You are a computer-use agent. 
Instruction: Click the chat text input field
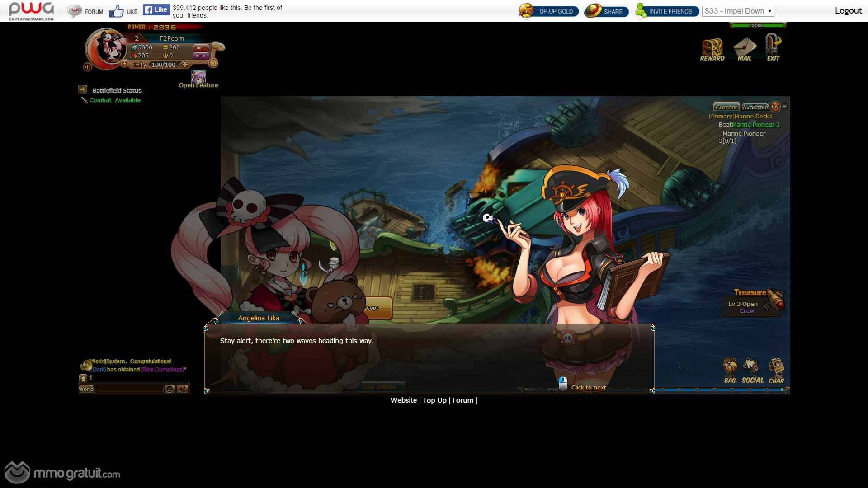129,389
